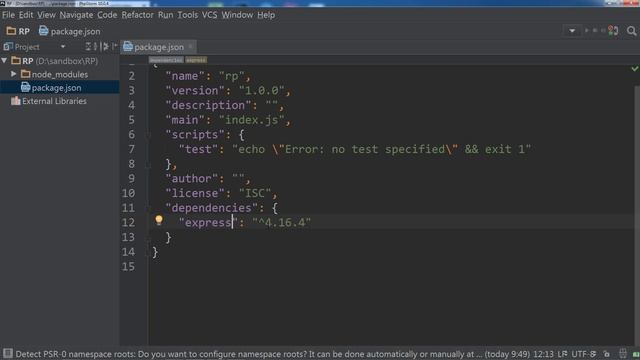
Task: Open the Help menu
Action: [x=266, y=15]
